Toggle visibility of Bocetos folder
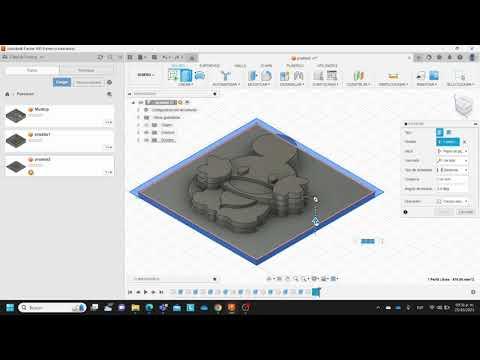Image resolution: width=480 pixels, height=360 pixels. pyautogui.click(x=146, y=140)
